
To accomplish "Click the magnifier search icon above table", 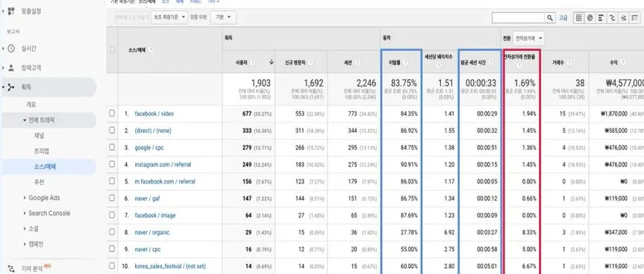I will tap(550, 18).
